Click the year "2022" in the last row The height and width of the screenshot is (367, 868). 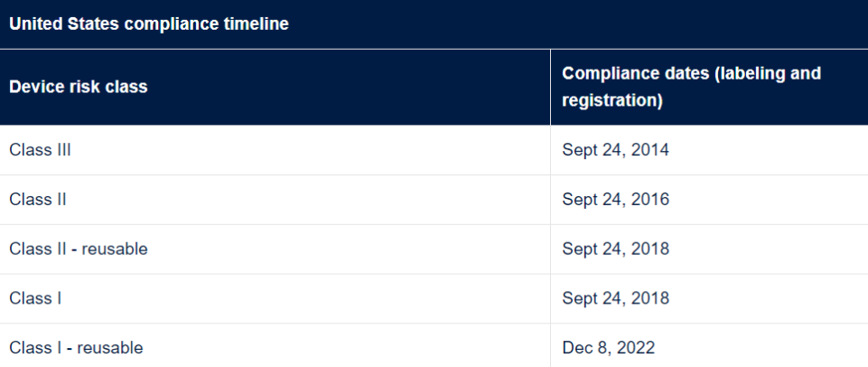tap(637, 347)
